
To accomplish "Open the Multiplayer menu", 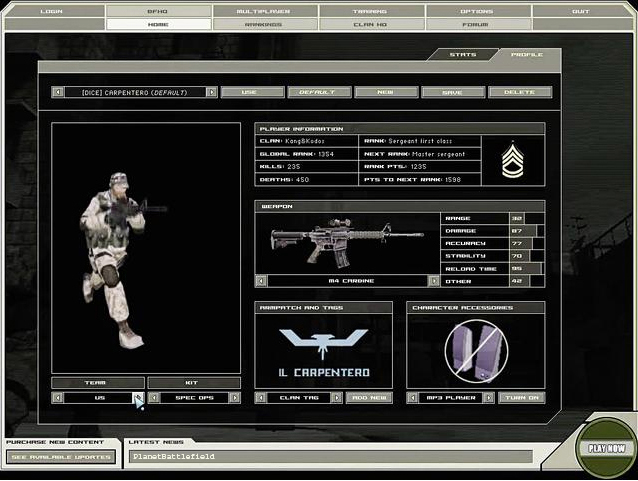I will [265, 11].
